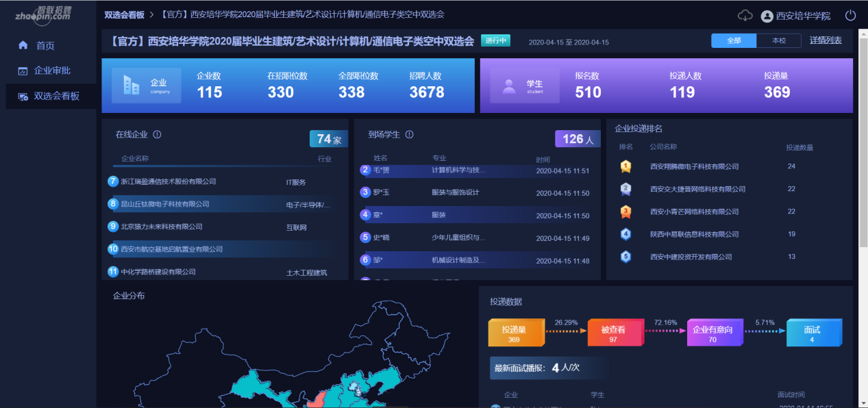
Task: Click the gold rank 1 medal
Action: pos(625,166)
